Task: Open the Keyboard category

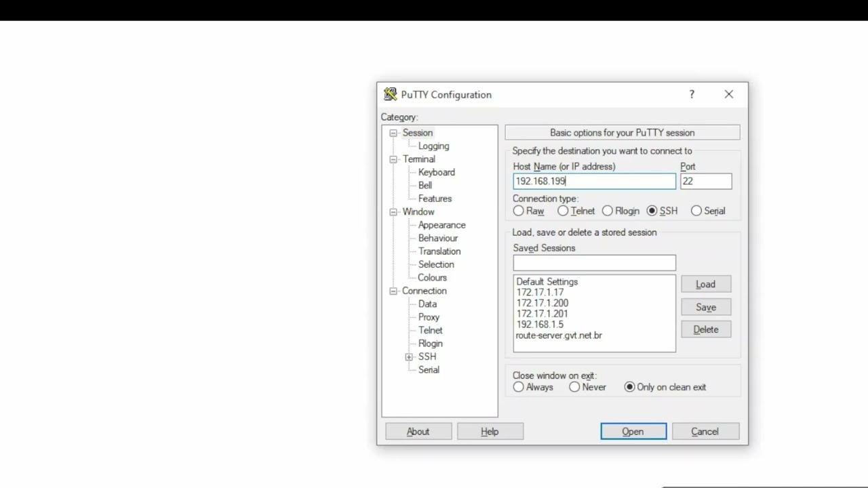Action: coord(437,172)
